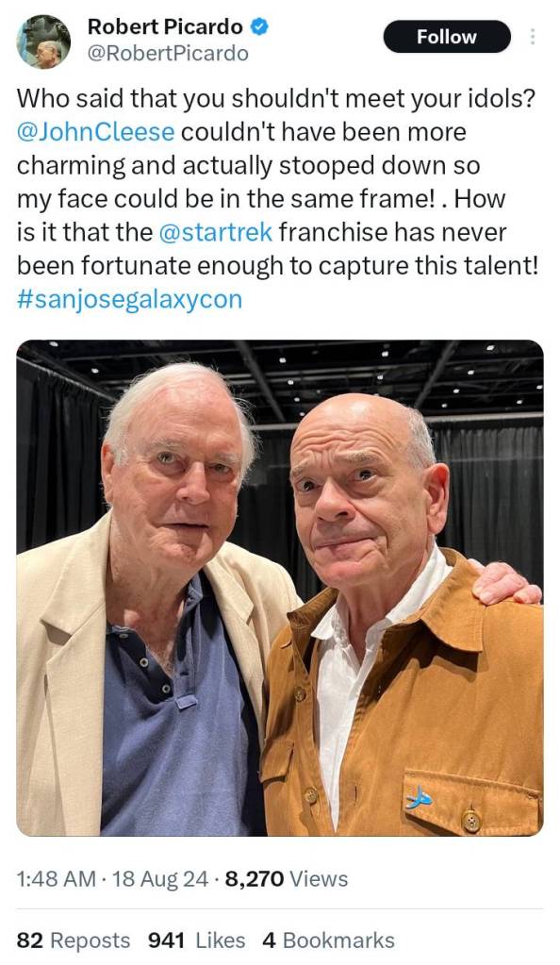This screenshot has width=560, height=965.
Task: Open the @startrek mention
Action: 215,232
